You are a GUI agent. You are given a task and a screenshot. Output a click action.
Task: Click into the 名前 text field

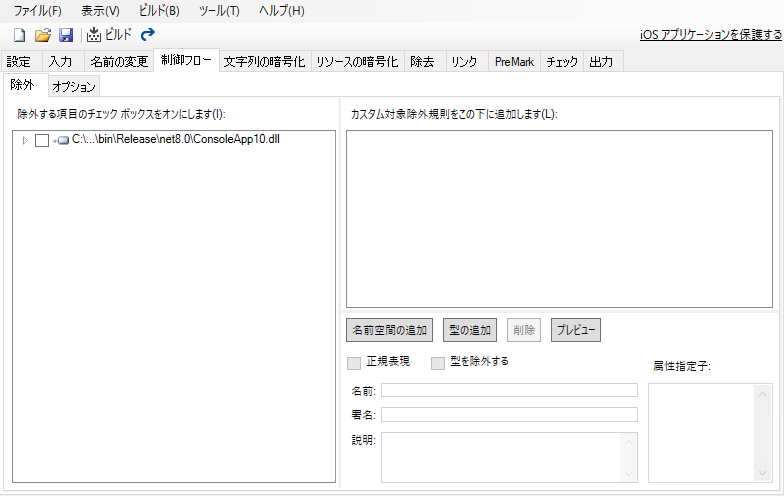point(508,390)
